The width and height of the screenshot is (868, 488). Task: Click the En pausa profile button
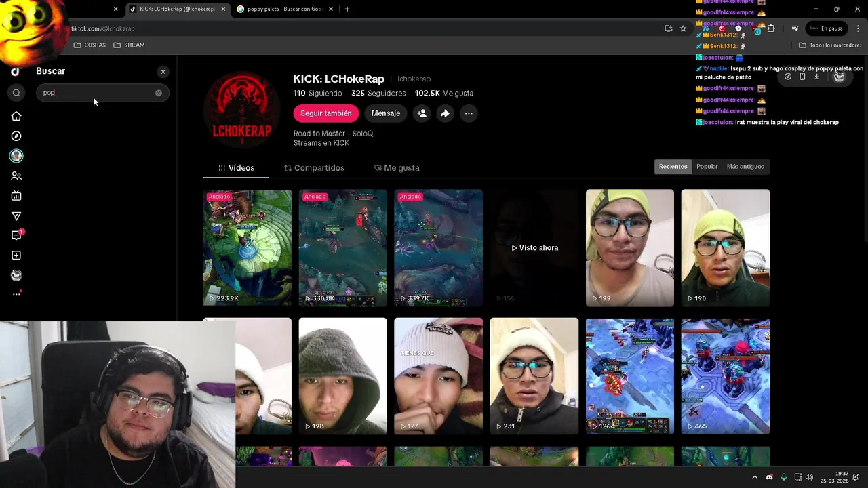[x=826, y=28]
